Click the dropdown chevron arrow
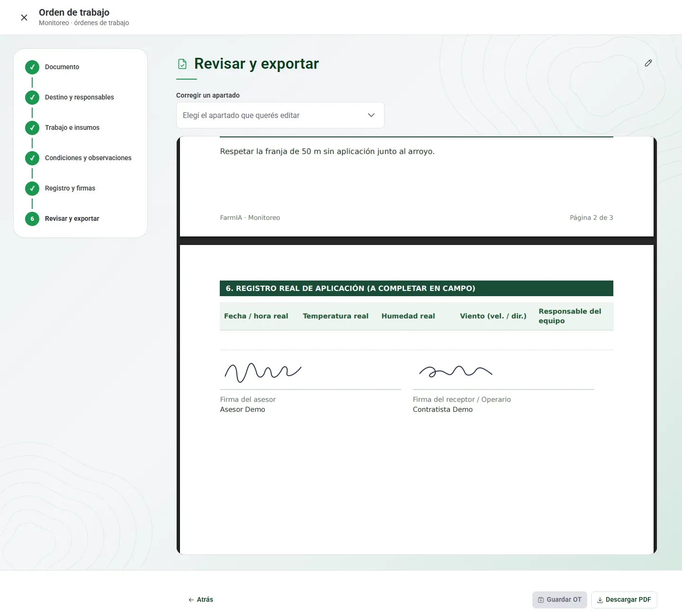682x616 pixels. [371, 115]
